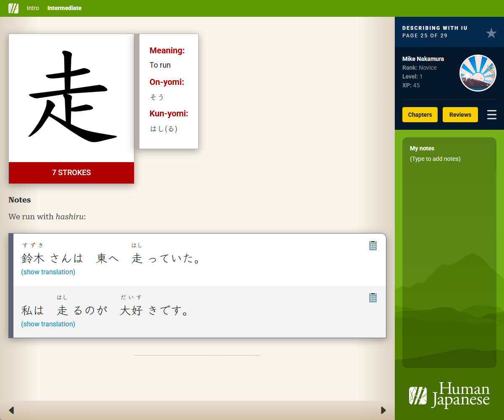The image size is (504, 420).
Task: Click Mike Nakamura's Mount Fuji avatar
Action: click(478, 73)
